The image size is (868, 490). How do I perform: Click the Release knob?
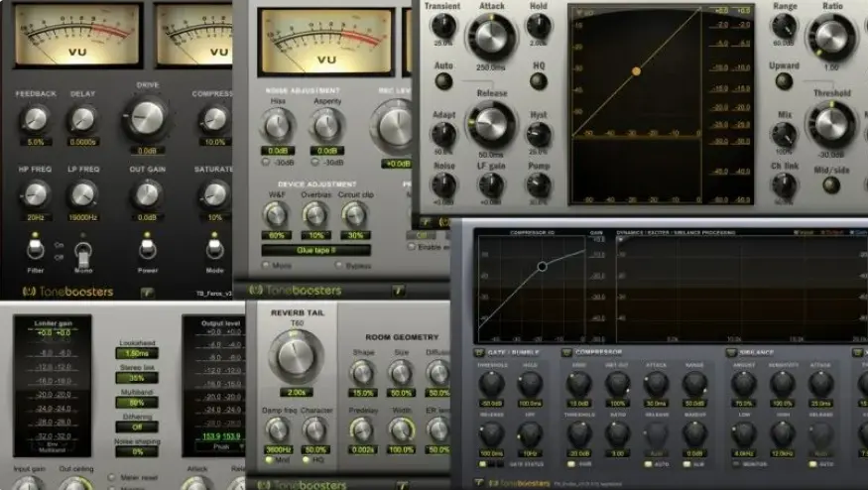pyautogui.click(x=490, y=124)
